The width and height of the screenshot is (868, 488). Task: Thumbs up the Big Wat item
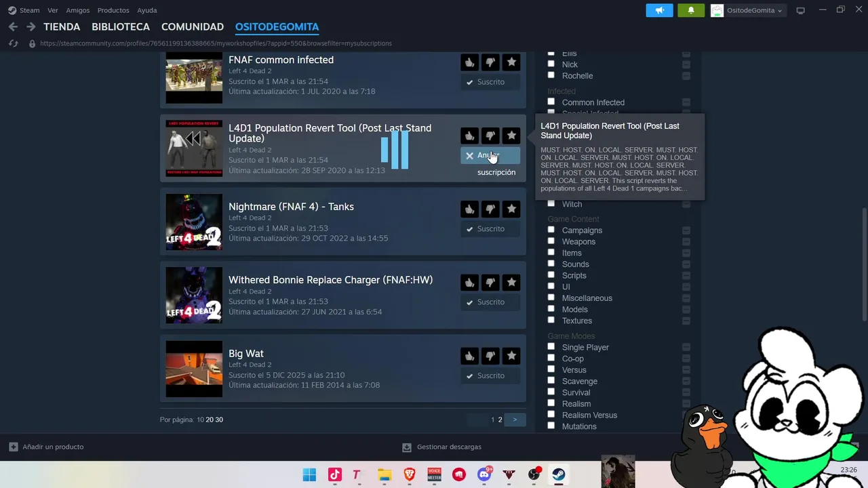point(469,356)
